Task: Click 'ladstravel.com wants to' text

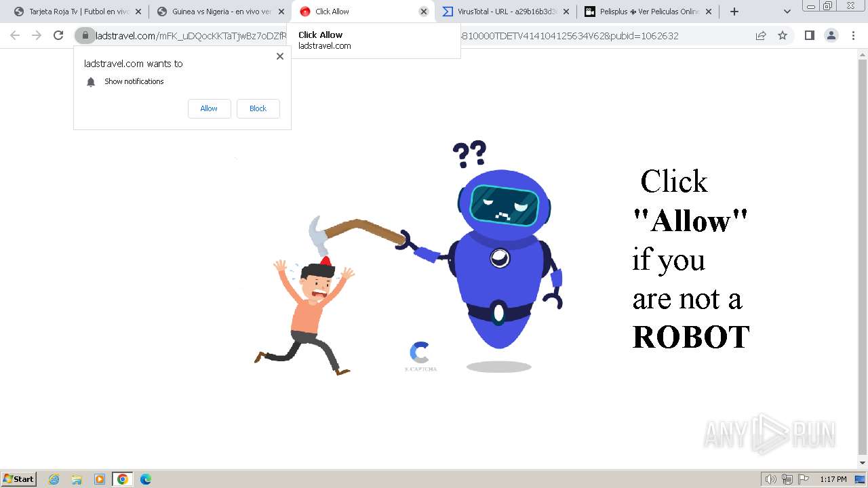Action: click(x=134, y=64)
